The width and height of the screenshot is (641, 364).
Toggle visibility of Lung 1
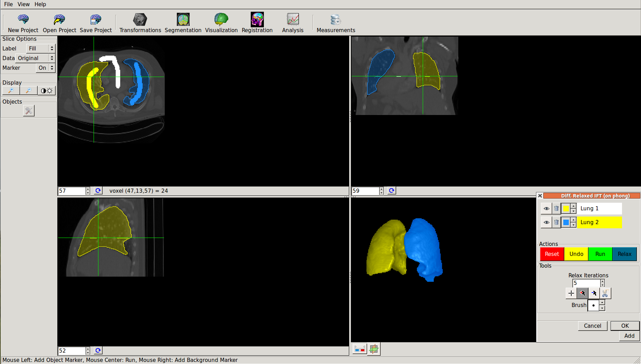(x=546, y=209)
